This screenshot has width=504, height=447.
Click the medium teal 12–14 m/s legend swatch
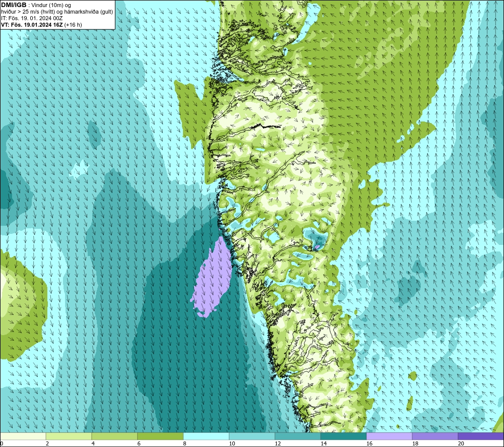click(x=298, y=436)
